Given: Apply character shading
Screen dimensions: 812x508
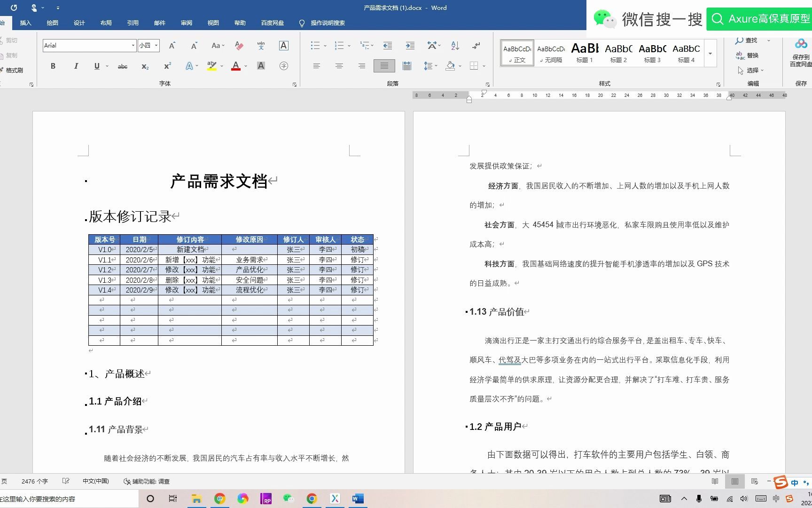Looking at the screenshot, I should (261, 66).
